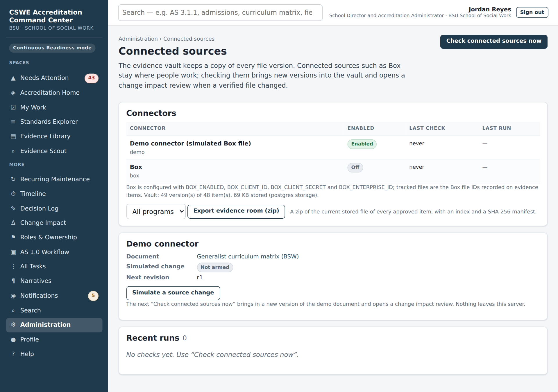This screenshot has width=558, height=392.
Task: Click the Continuous Readiness mode pill
Action: click(x=52, y=48)
